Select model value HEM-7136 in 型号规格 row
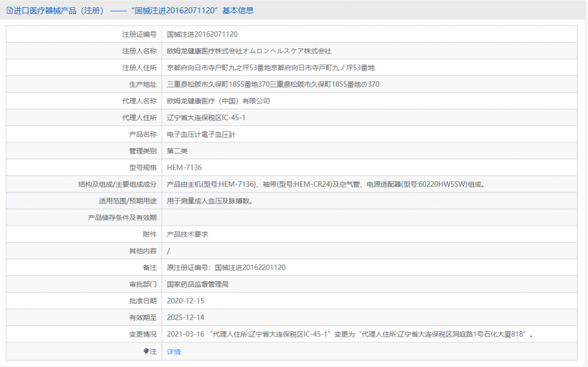 click(184, 168)
